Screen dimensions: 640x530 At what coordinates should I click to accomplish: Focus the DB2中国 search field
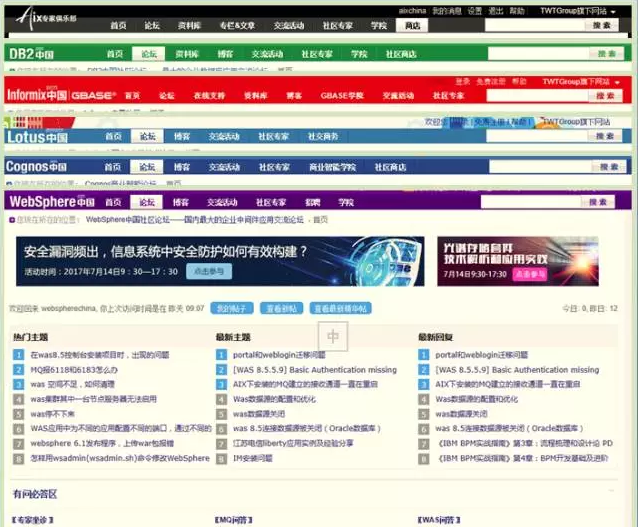(x=538, y=53)
